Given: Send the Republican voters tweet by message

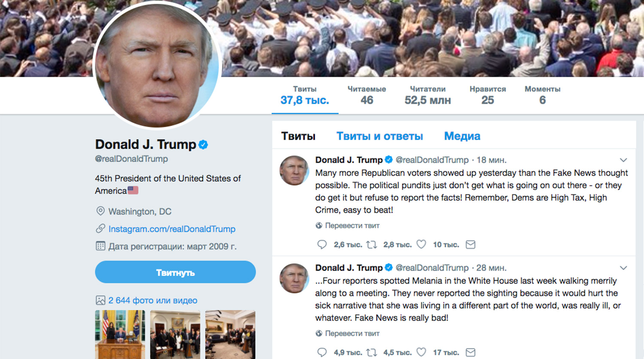Looking at the screenshot, I should pyautogui.click(x=471, y=244).
